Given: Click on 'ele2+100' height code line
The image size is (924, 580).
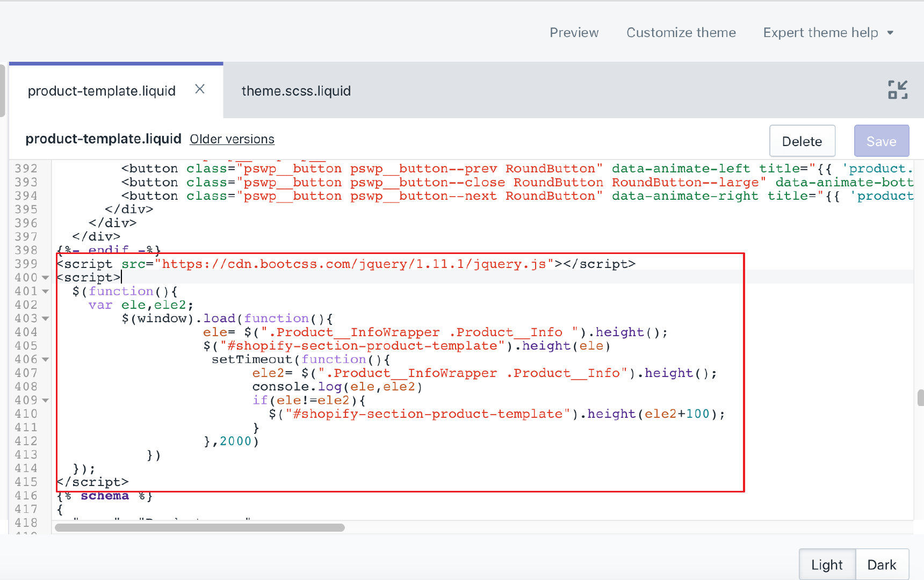Looking at the screenshot, I should (x=497, y=414).
